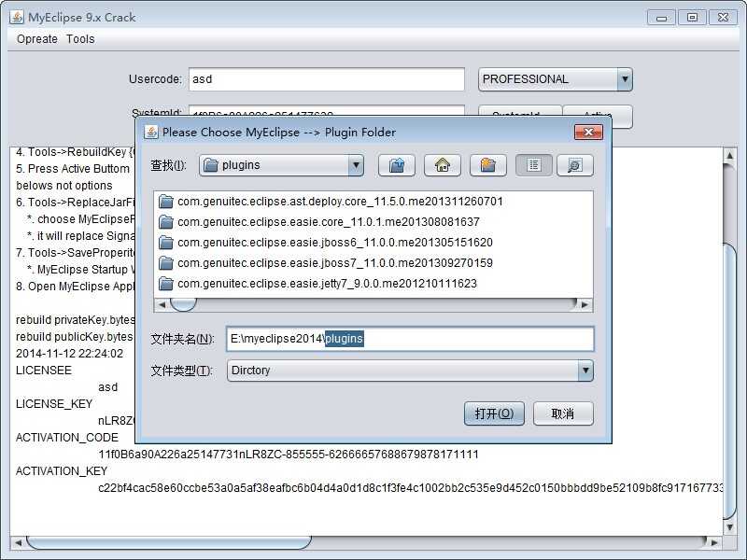The width and height of the screenshot is (747, 560).
Task: Select com.genuitec.eclipse.easie.core_11.0.1 folder name
Action: click(329, 222)
